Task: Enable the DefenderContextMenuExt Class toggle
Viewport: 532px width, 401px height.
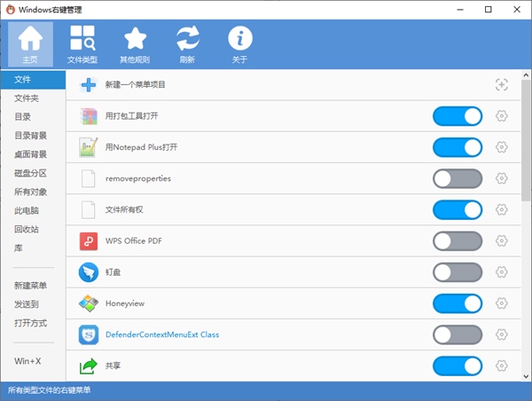Action: (x=458, y=334)
